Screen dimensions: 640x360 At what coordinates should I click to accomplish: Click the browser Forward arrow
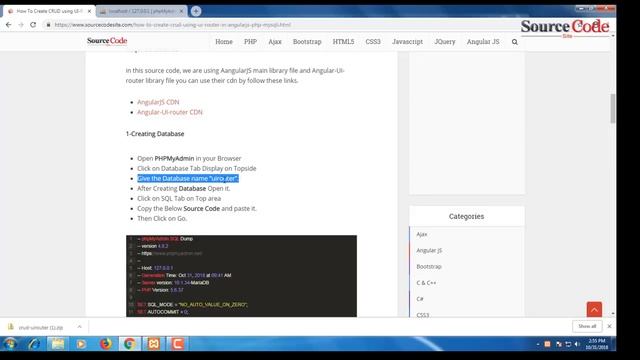[x=21, y=25]
